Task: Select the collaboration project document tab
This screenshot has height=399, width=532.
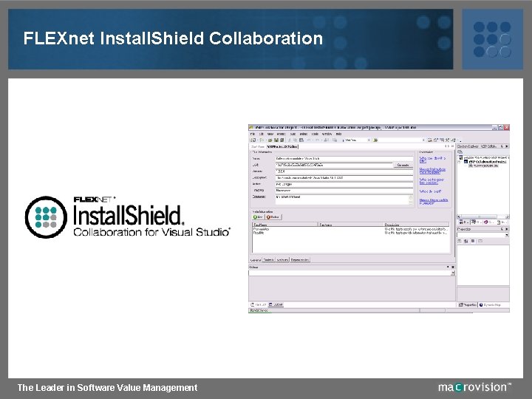Action: pyautogui.click(x=282, y=146)
